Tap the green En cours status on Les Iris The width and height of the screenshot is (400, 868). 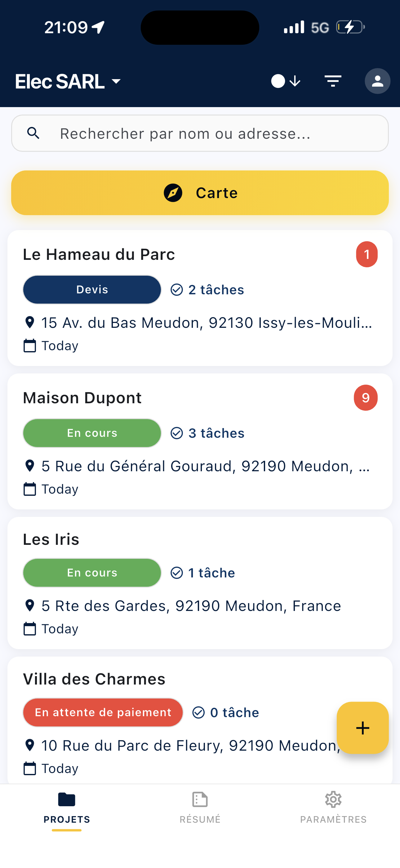pos(92,573)
